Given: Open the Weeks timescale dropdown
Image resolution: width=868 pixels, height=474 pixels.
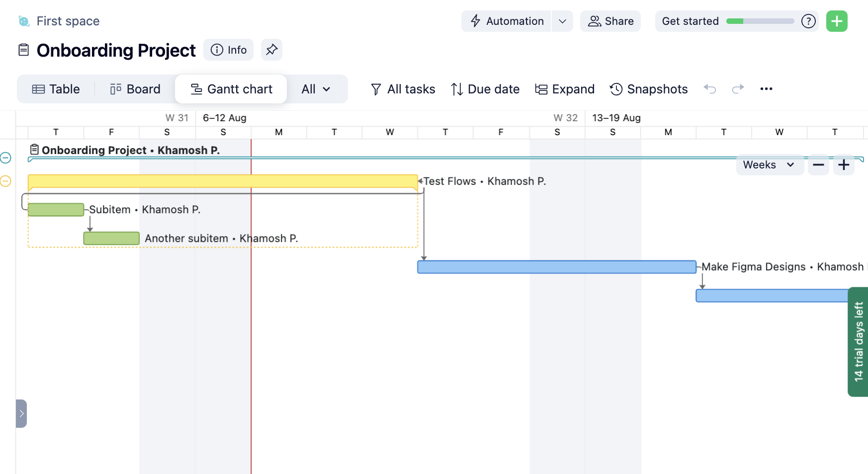Looking at the screenshot, I should pyautogui.click(x=769, y=165).
